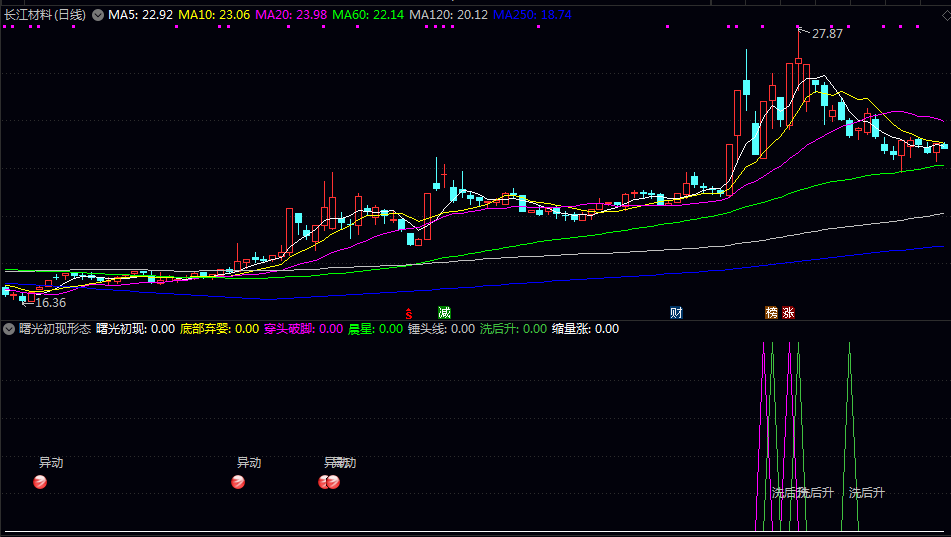Click the 洗后升 indicator value label
Viewport: 951px width, 537px height.
[513, 329]
